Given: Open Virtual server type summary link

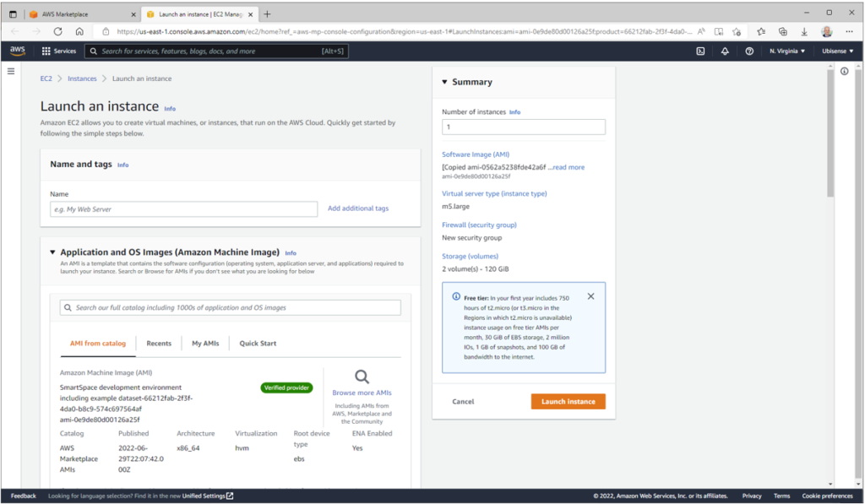Looking at the screenshot, I should pyautogui.click(x=494, y=193).
